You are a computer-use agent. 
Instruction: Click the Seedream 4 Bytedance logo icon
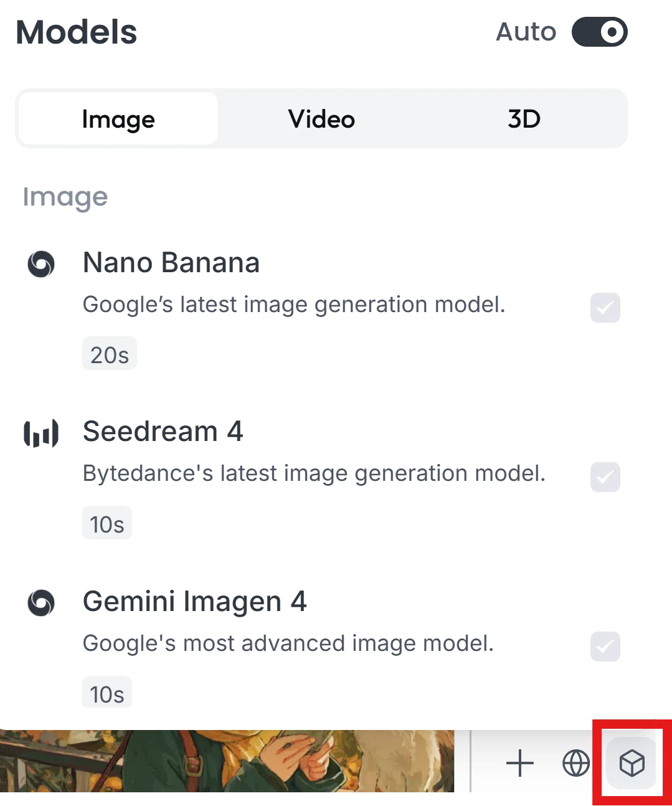point(41,434)
